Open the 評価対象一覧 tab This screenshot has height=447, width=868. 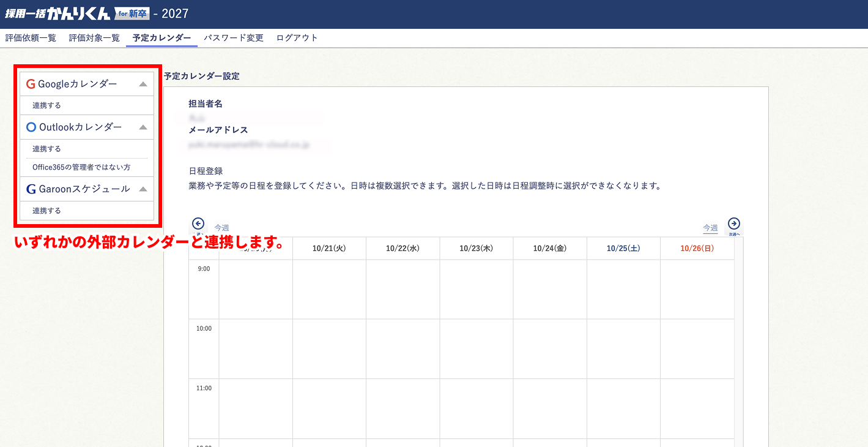click(x=94, y=38)
